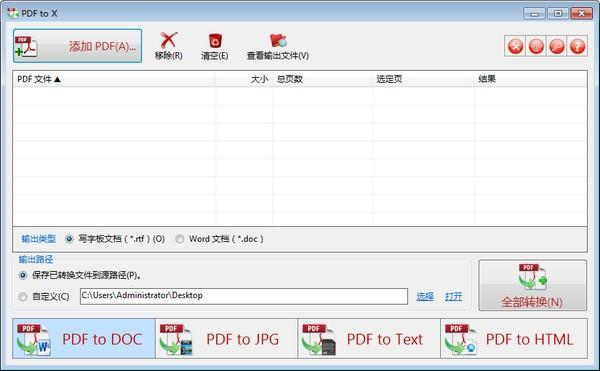Open help with the question mark icon
The height and width of the screenshot is (371, 600).
pyautogui.click(x=577, y=46)
